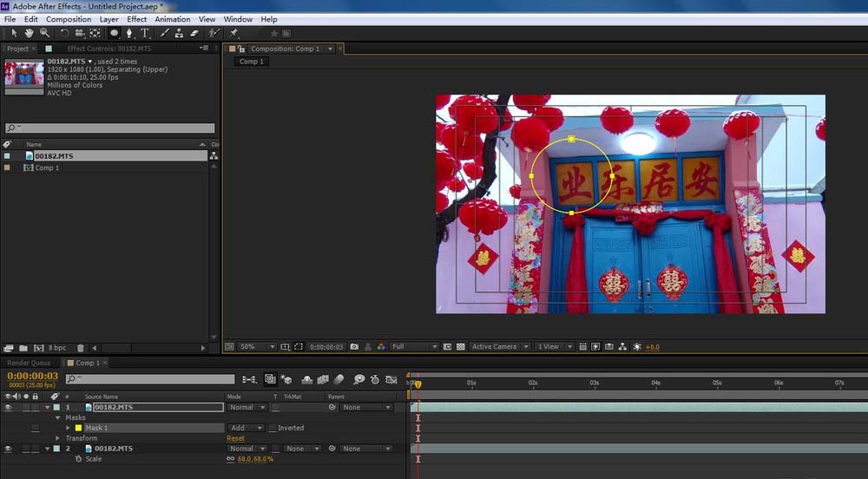This screenshot has height=479, width=868.
Task: Delete selected item with trash icon
Action: 80,348
